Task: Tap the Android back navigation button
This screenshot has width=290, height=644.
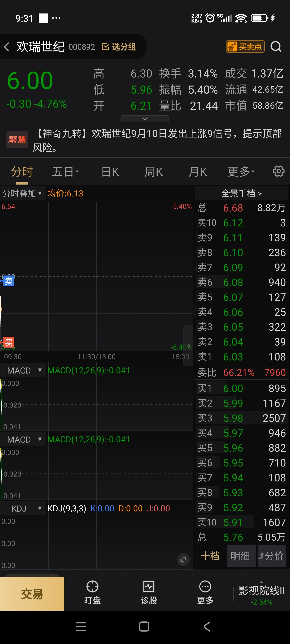Action: 207,626
